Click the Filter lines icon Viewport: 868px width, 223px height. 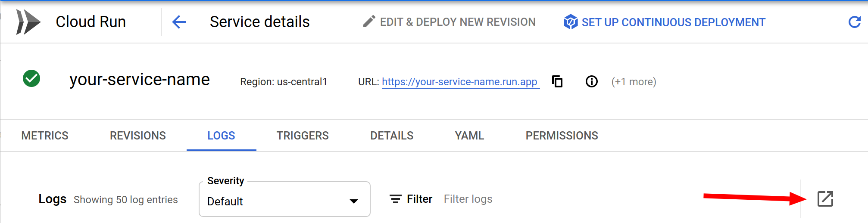(395, 199)
